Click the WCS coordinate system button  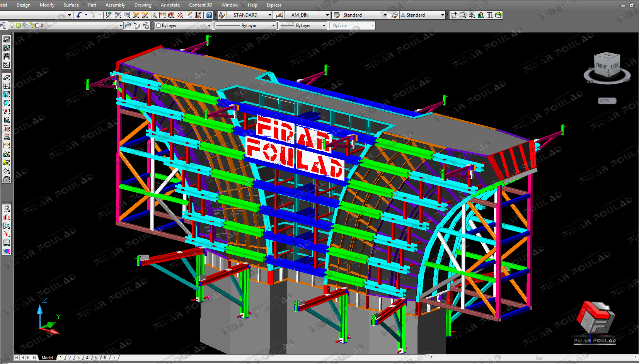607,101
